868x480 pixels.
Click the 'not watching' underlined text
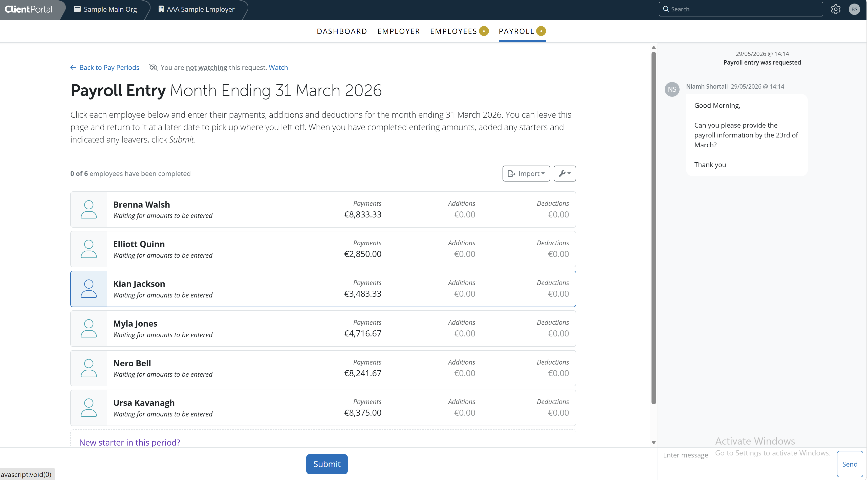pos(206,67)
